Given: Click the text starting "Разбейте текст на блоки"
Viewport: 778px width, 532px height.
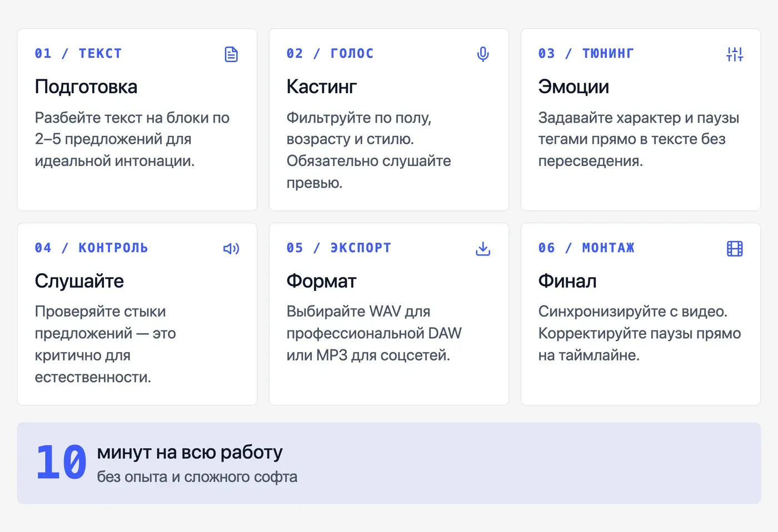Looking at the screenshot, I should tap(132, 139).
